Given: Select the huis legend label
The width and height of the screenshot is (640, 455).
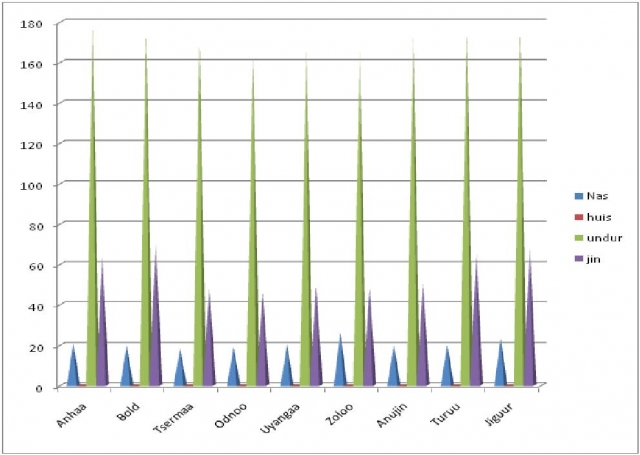Looking at the screenshot, I should pyautogui.click(x=599, y=217).
